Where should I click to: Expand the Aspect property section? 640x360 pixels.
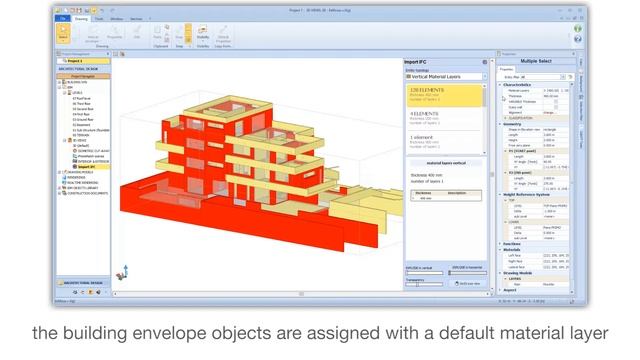click(500, 290)
